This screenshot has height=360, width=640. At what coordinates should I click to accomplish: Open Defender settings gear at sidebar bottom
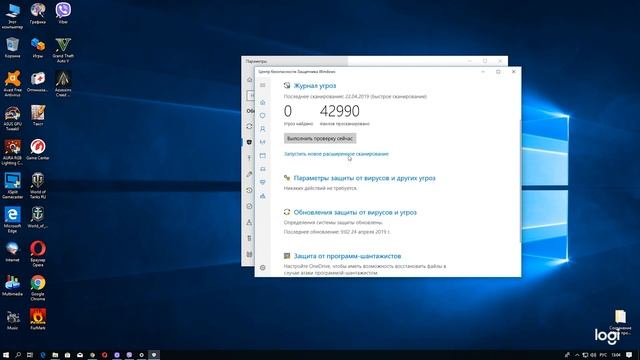(263, 268)
